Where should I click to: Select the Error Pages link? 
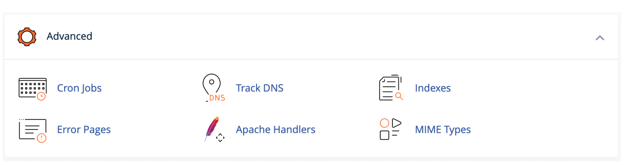click(x=84, y=130)
